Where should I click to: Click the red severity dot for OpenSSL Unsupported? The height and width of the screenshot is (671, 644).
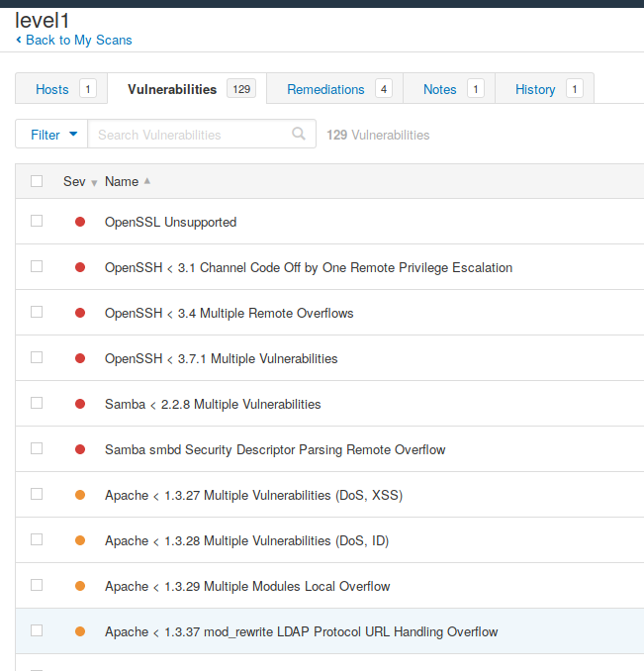click(x=80, y=222)
